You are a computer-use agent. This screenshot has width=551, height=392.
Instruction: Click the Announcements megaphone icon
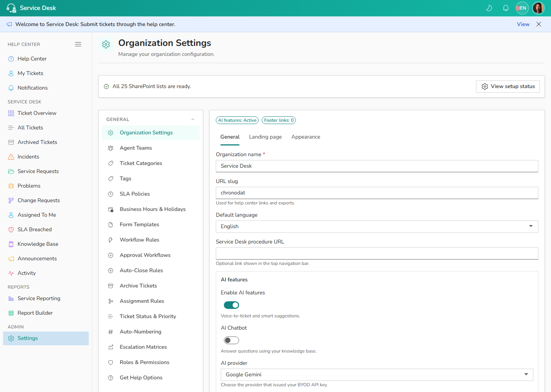(11, 259)
